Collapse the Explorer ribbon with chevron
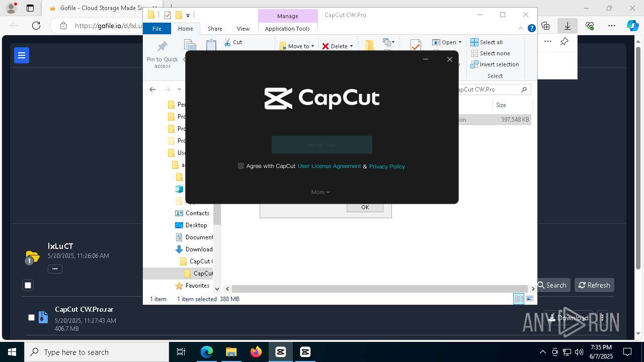 521,29
